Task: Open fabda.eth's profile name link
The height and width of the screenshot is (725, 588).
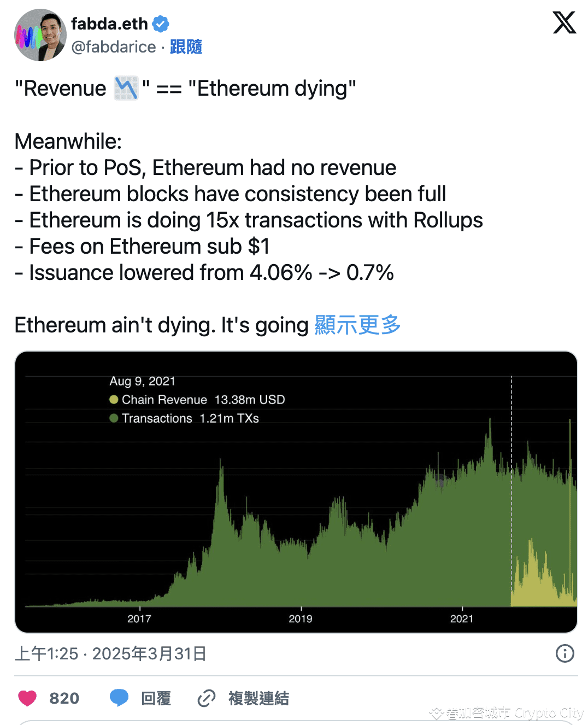Action: pos(108,23)
